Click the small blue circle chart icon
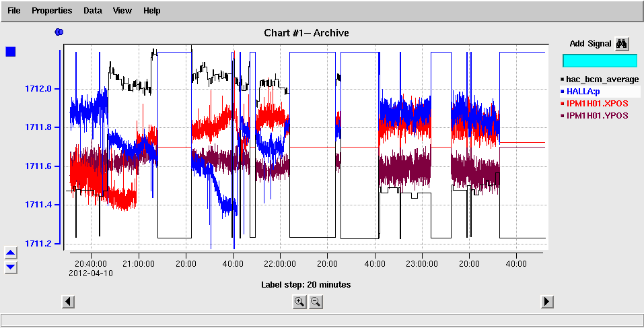 pos(59,32)
